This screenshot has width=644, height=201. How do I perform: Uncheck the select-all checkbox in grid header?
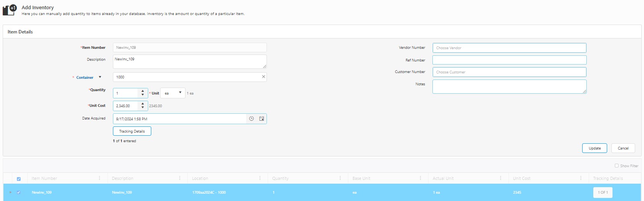click(19, 179)
